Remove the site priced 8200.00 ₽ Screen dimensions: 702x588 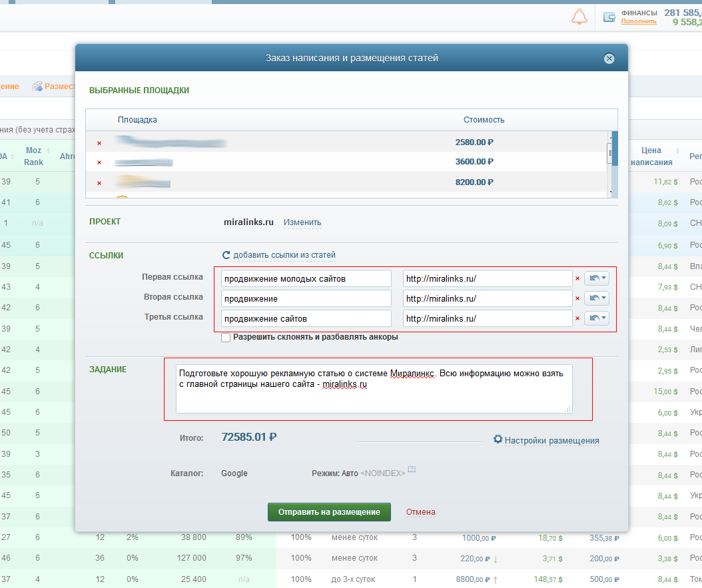coord(99,183)
